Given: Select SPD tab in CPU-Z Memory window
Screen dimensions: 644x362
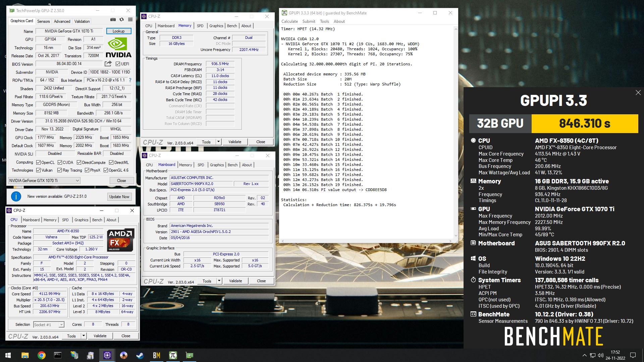Looking at the screenshot, I should pos(200,26).
